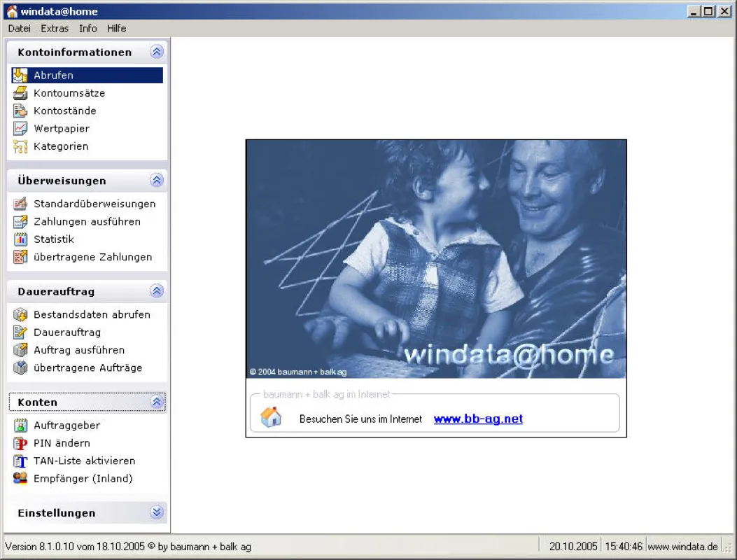
Task: Open Kontoumsätze text entry
Action: pos(69,93)
